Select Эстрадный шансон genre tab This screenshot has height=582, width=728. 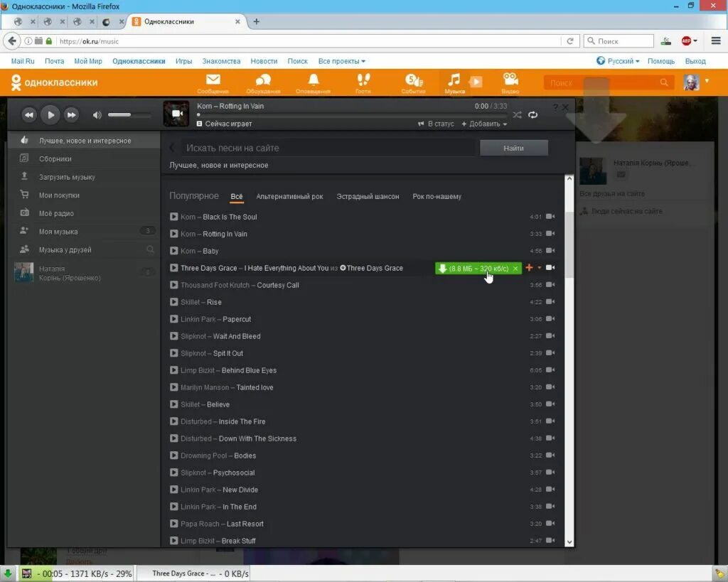click(368, 196)
